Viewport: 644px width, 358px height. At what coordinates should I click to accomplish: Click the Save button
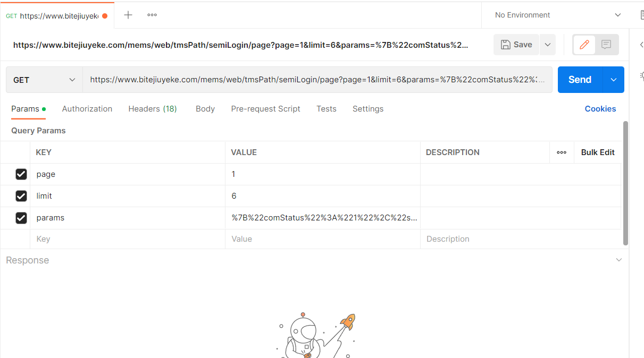tap(516, 45)
